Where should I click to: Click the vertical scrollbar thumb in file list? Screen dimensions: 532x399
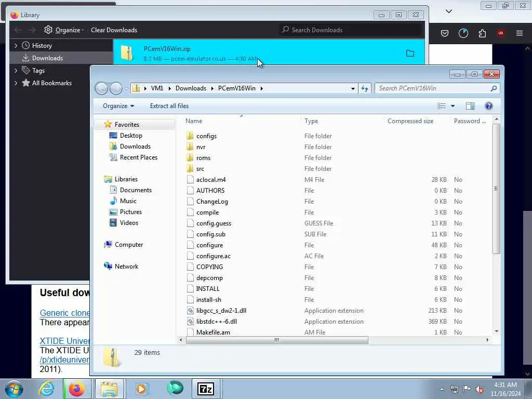point(496,189)
